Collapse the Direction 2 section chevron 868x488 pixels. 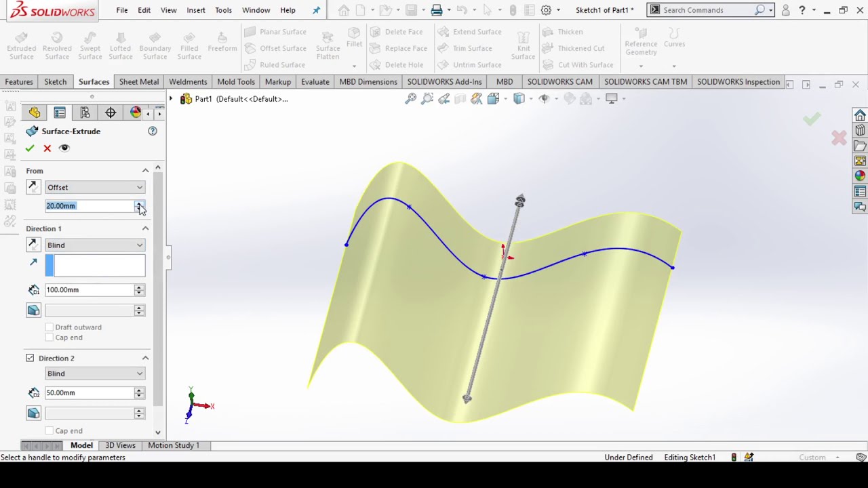pos(145,358)
